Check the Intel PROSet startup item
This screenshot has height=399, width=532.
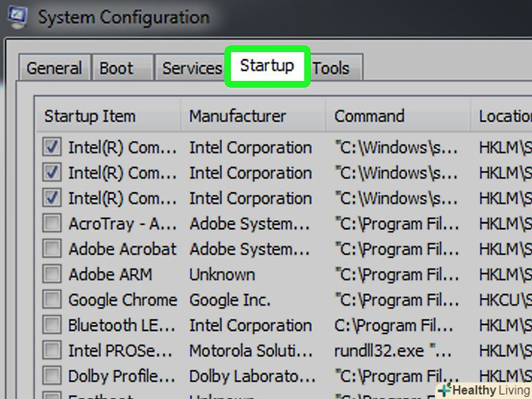pos(52,351)
